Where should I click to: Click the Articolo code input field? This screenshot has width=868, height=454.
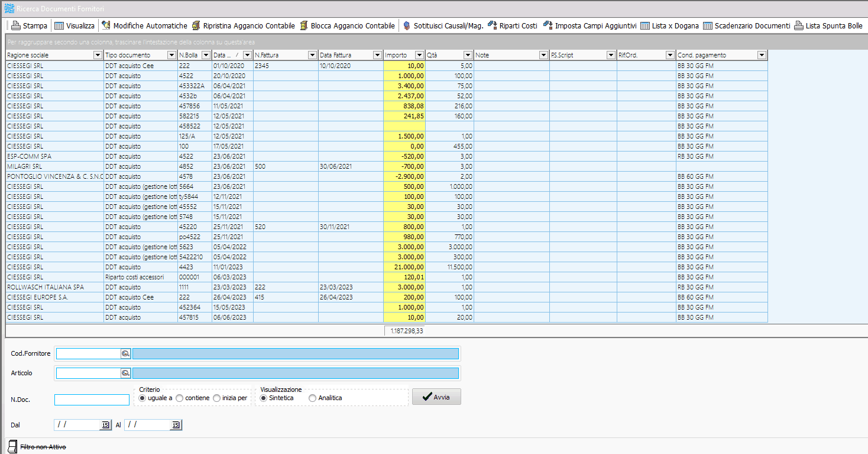click(89, 373)
